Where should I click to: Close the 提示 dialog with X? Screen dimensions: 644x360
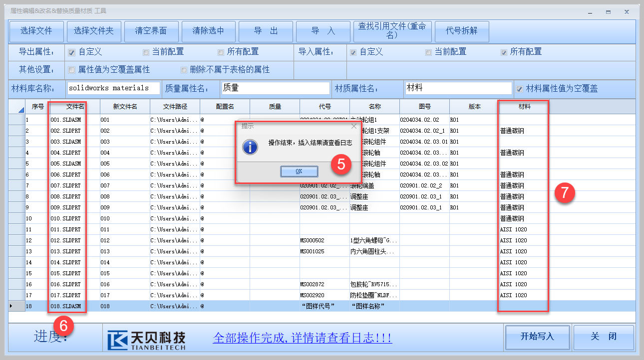[x=353, y=126]
